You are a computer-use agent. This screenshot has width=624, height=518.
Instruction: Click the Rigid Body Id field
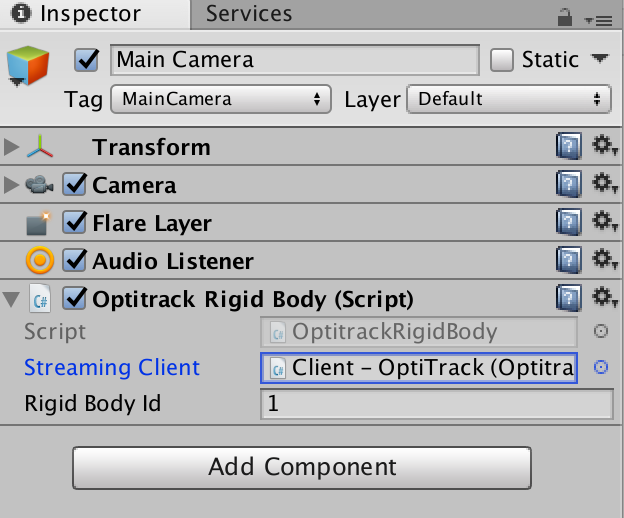point(437,404)
